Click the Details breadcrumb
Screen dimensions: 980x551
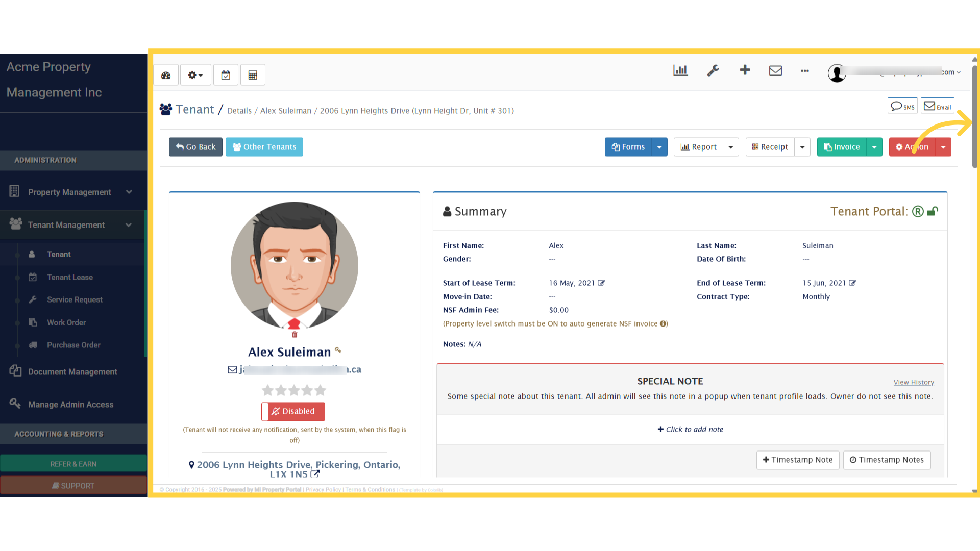239,111
